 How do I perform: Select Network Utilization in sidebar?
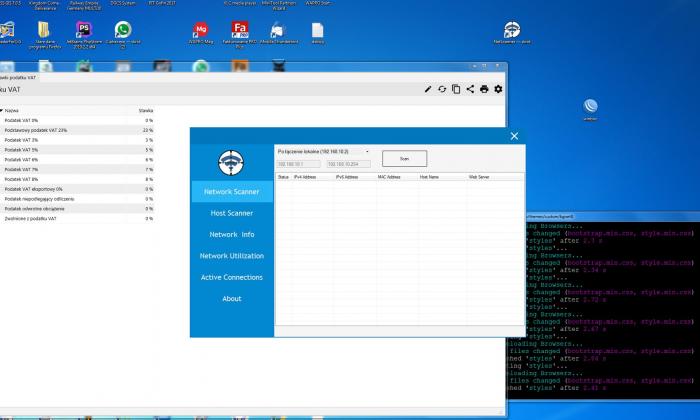(x=231, y=256)
